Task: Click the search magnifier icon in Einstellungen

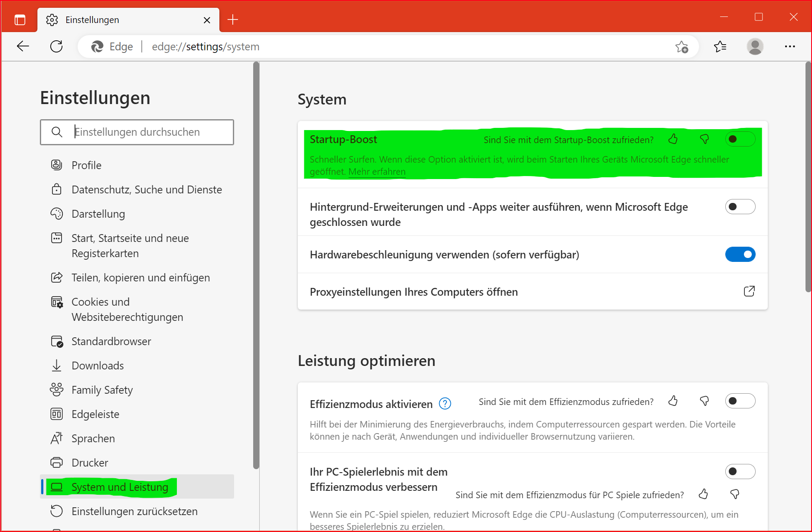Action: pyautogui.click(x=57, y=132)
